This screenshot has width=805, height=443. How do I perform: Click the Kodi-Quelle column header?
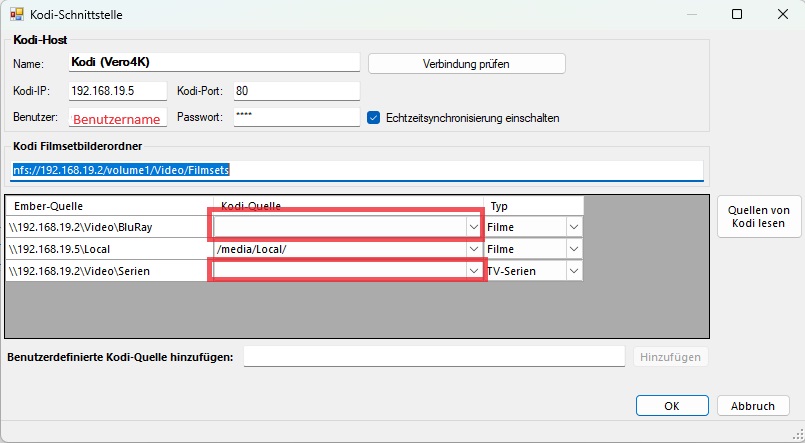(348, 206)
